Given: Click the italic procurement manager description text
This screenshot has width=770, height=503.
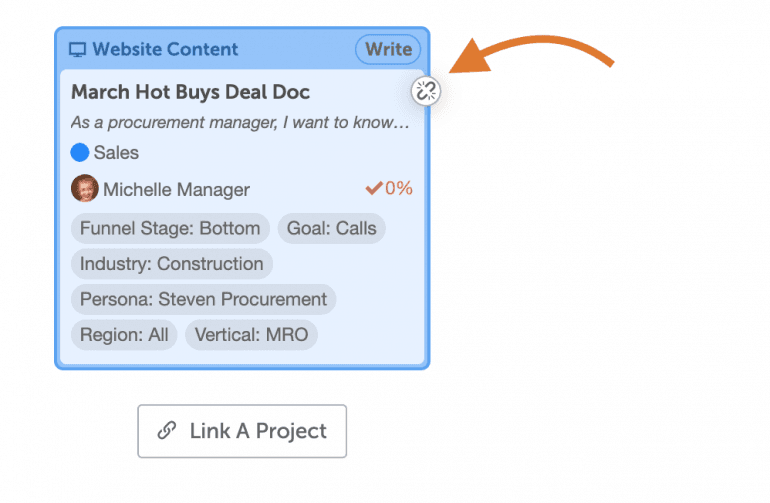Looking at the screenshot, I should pos(240,122).
